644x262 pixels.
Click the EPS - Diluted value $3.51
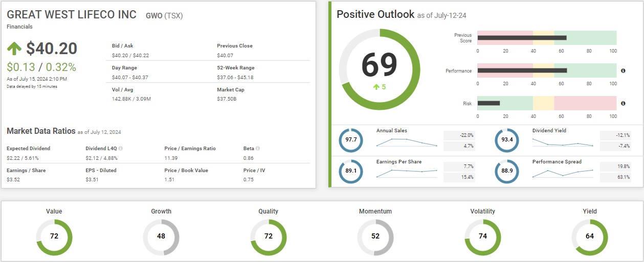[93, 180]
